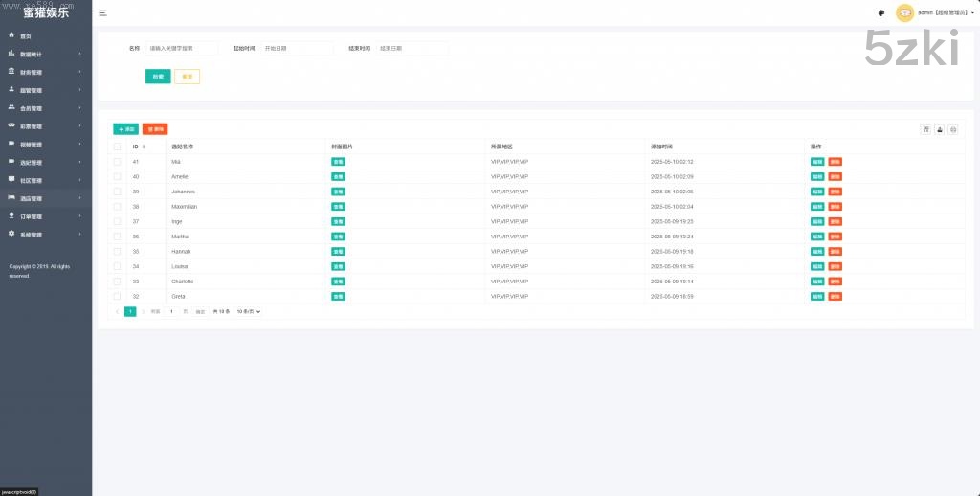
Task: Open the theme color palette icon
Action: pyautogui.click(x=880, y=12)
